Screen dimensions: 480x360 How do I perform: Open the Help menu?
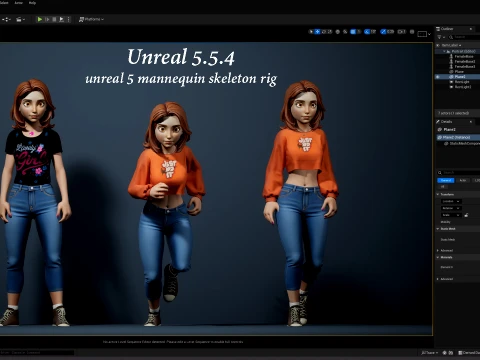[x=32, y=3]
